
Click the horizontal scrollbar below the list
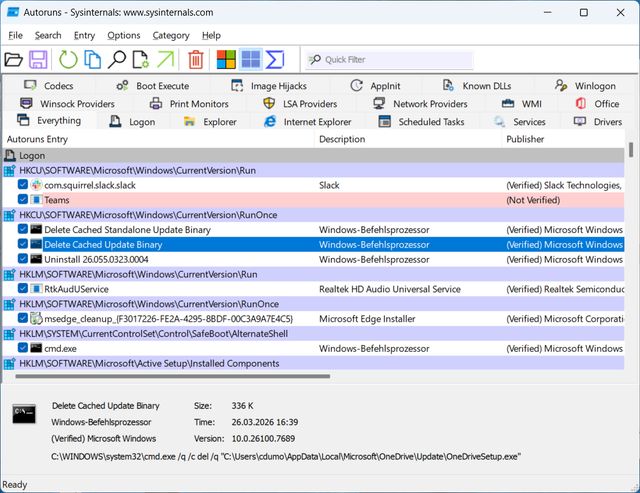click(173, 376)
